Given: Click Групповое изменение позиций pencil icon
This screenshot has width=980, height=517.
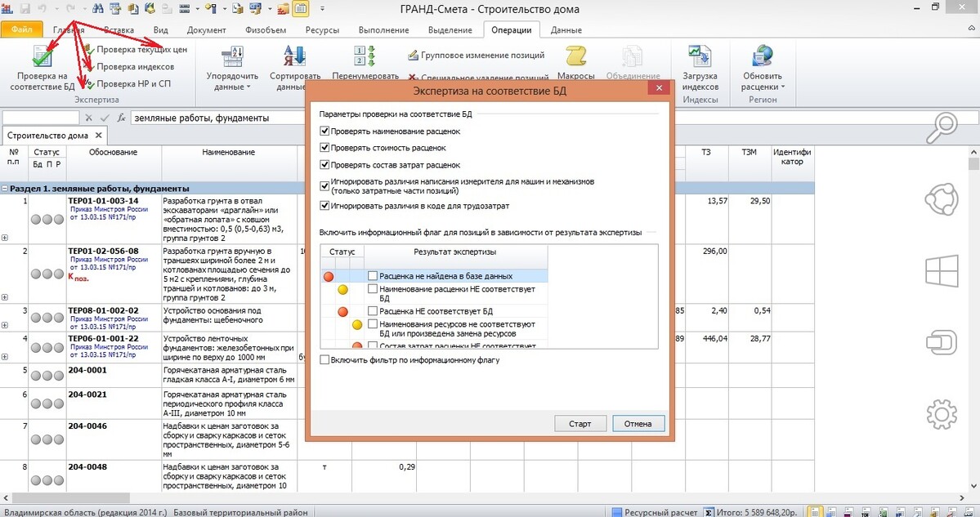Looking at the screenshot, I should point(413,56).
